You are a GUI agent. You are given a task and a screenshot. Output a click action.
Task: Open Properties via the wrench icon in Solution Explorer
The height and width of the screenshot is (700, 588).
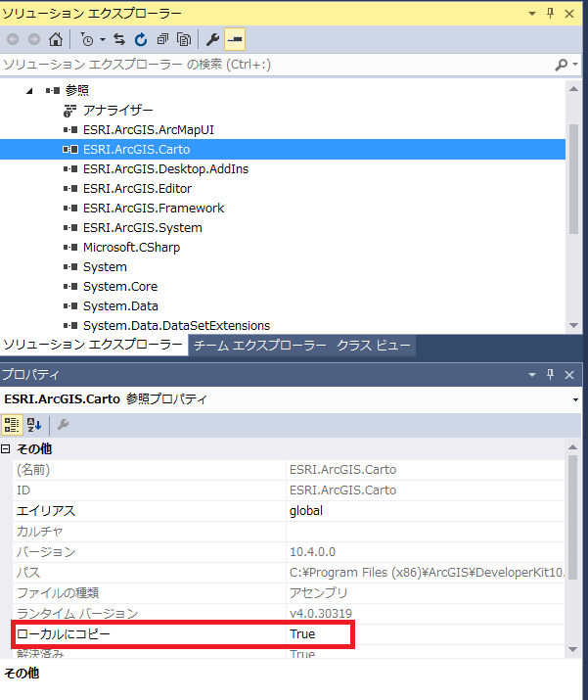tap(212, 40)
